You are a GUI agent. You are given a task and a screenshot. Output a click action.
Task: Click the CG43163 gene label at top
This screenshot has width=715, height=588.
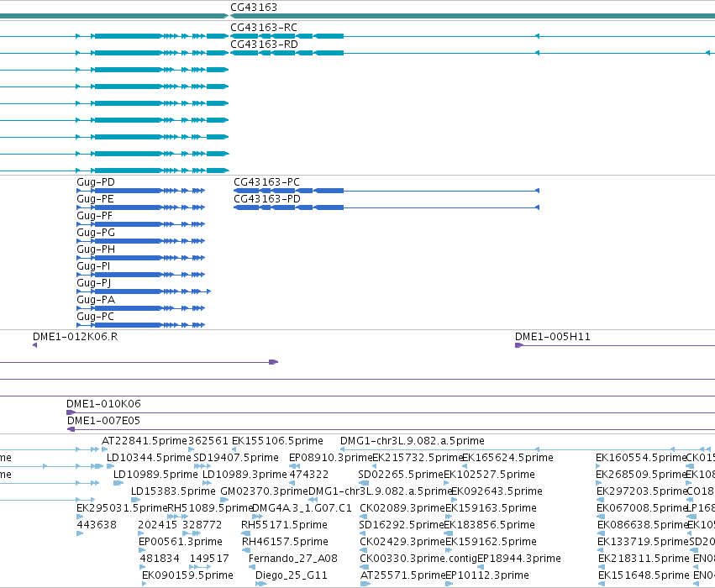click(x=254, y=8)
